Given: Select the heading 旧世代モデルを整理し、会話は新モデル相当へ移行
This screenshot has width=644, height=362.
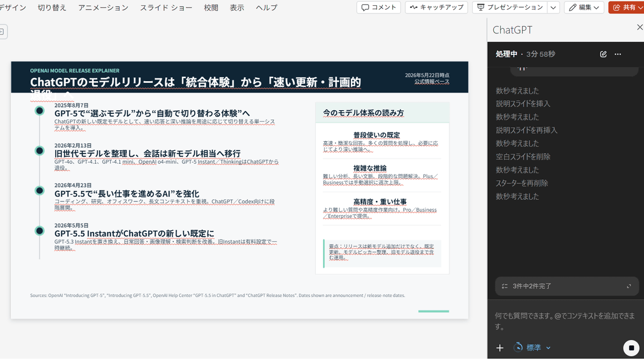Looking at the screenshot, I should (x=147, y=154).
